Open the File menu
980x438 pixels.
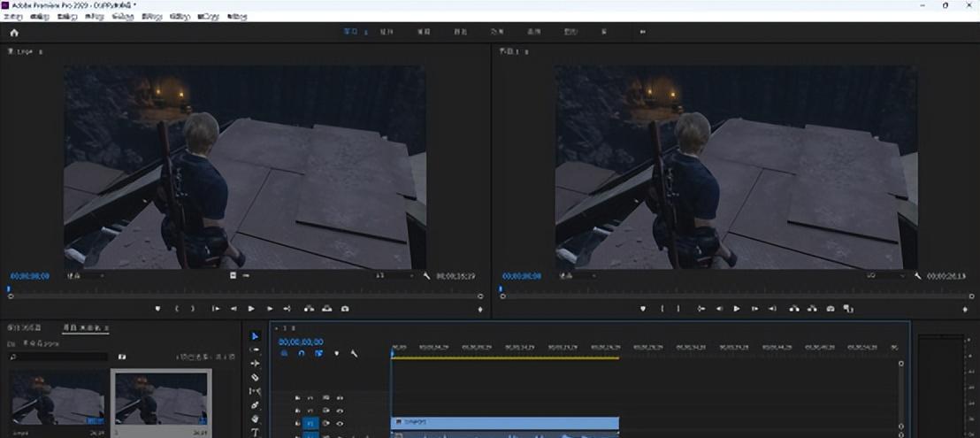[13, 17]
